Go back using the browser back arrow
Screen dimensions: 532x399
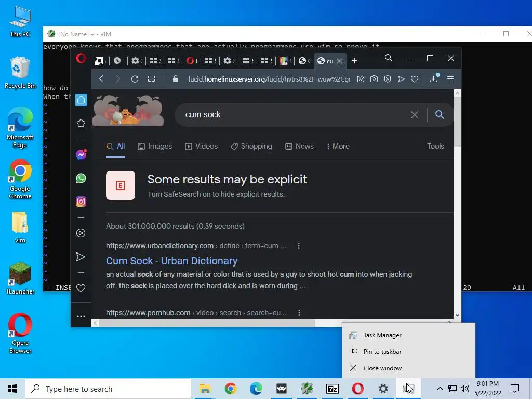coord(101,79)
